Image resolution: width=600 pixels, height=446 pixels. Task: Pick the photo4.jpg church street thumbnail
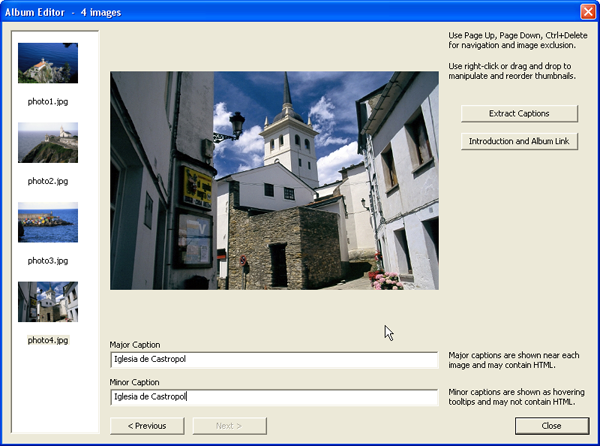click(48, 302)
